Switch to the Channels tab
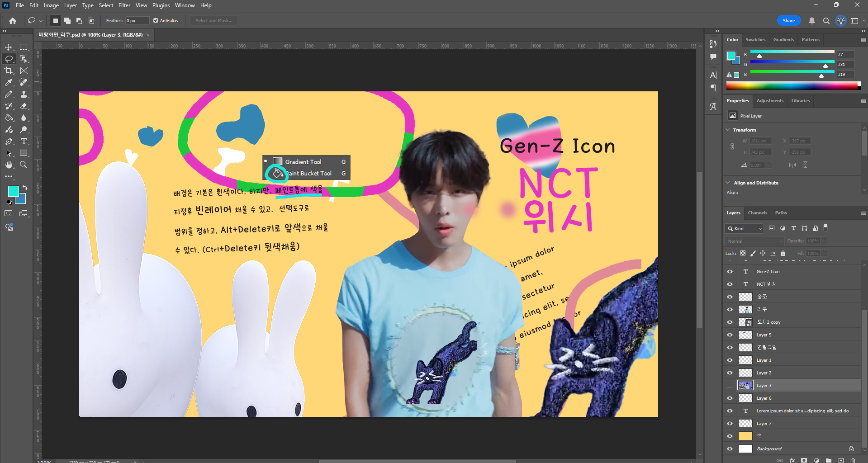This screenshot has width=868, height=463. (758, 213)
